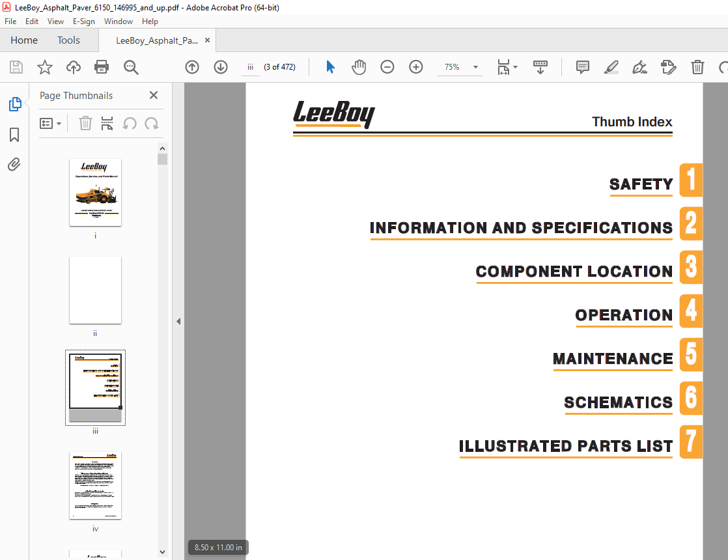Select the Highlight text tool
This screenshot has width=728, height=560.
coord(611,67)
